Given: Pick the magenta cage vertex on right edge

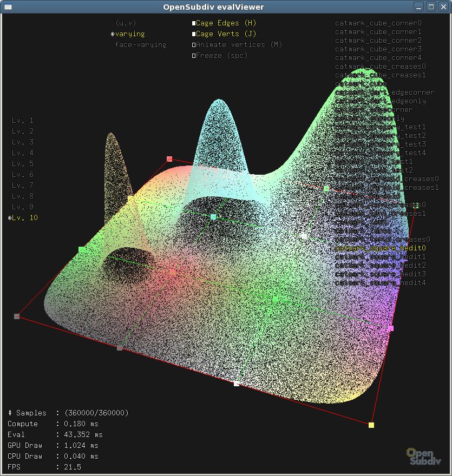Looking at the screenshot, I should [x=391, y=328].
